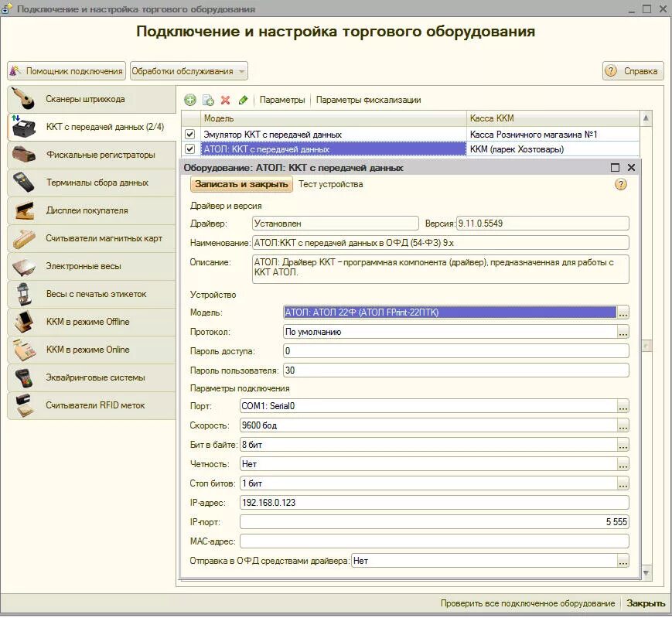672x618 pixels.
Task: Click the Версия field 9.11.0.5549
Action: (543, 224)
